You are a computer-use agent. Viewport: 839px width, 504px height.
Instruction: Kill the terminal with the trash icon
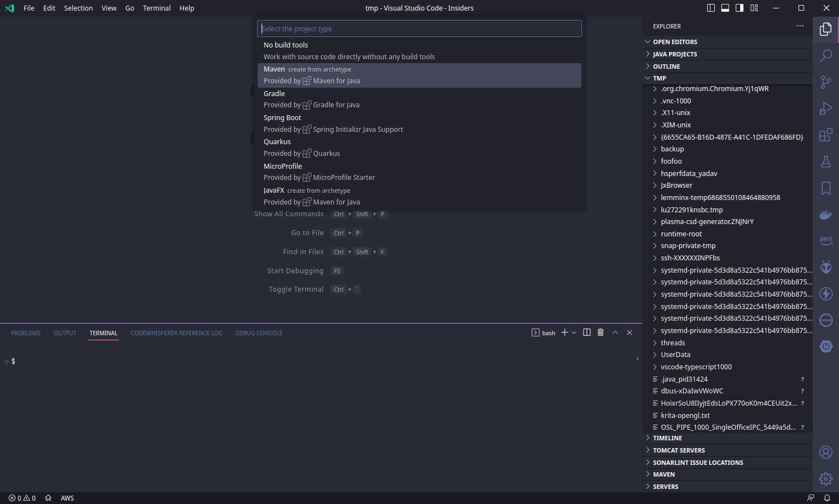click(x=600, y=332)
